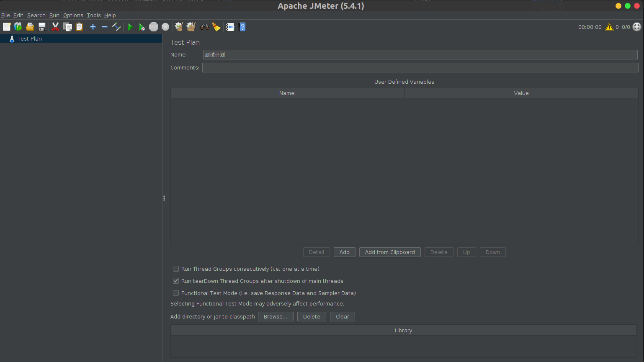Image resolution: width=644 pixels, height=362 pixels.
Task: Click the classpath Delete button
Action: tap(312, 316)
